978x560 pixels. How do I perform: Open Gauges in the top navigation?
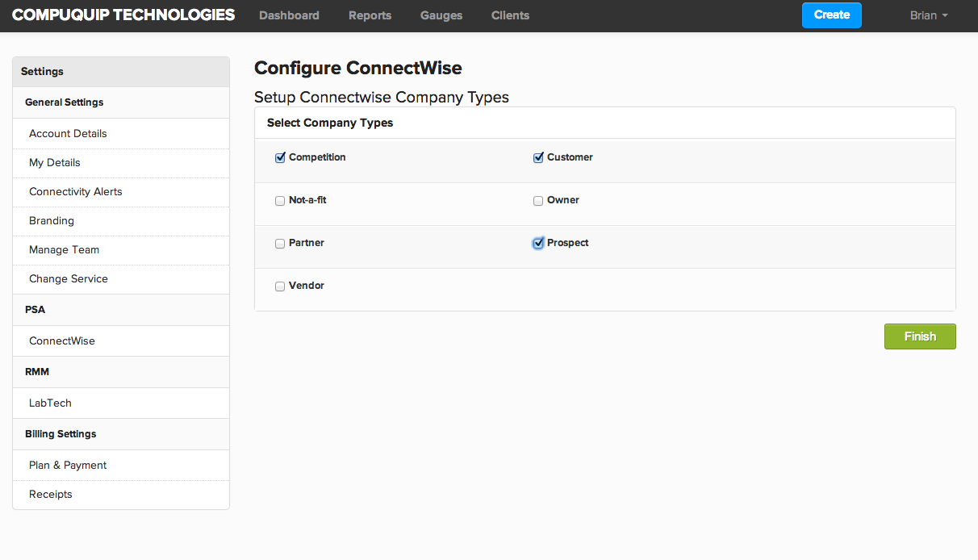pyautogui.click(x=441, y=15)
